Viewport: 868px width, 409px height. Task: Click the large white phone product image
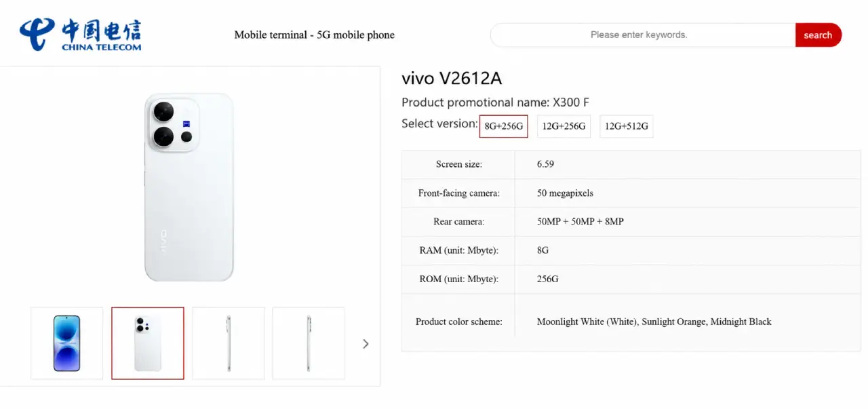point(189,187)
